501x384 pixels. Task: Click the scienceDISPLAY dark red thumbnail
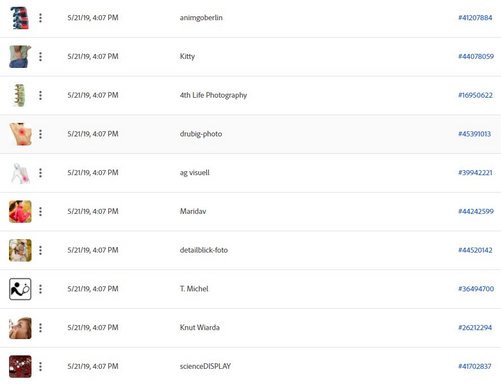[20, 367]
